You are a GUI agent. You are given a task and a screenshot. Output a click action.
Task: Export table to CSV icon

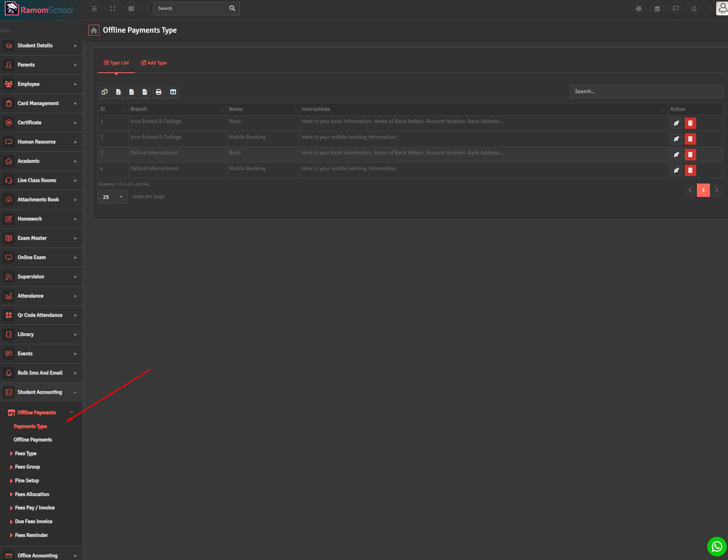click(132, 92)
